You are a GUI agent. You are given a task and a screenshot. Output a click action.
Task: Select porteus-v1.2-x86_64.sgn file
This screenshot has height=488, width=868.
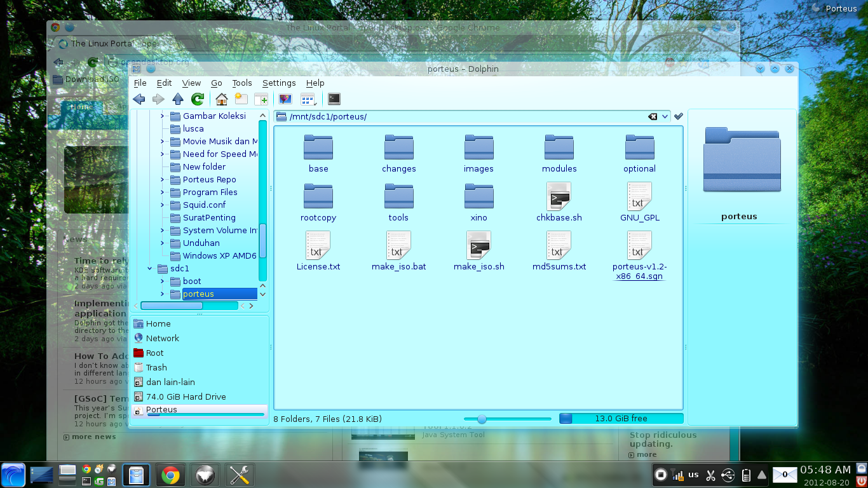click(x=639, y=256)
